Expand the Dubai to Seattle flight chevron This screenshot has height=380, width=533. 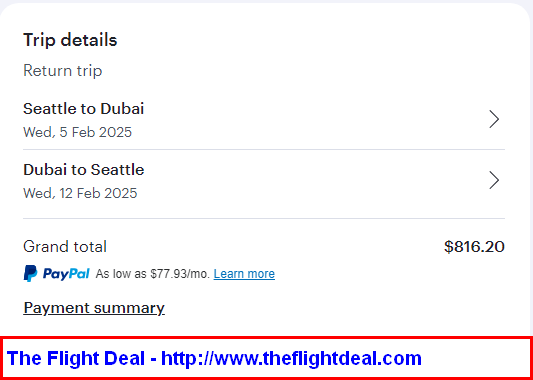[494, 180]
